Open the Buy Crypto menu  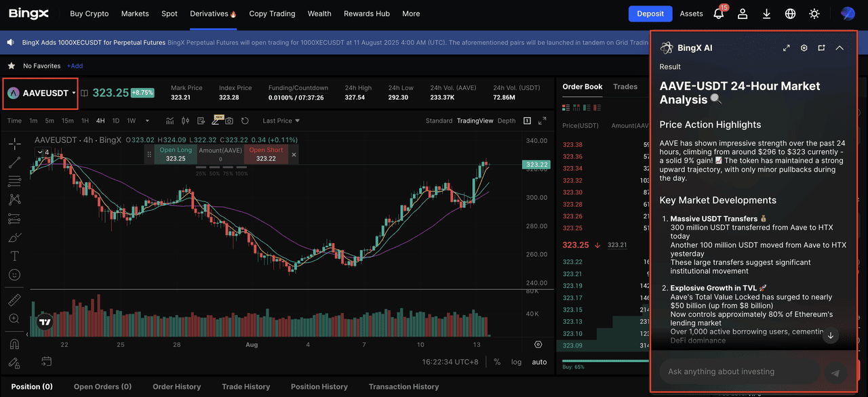coord(89,14)
